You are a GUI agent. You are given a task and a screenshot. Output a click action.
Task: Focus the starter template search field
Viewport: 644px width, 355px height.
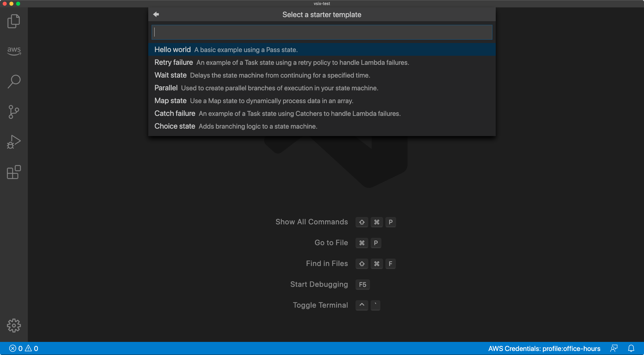[322, 32]
